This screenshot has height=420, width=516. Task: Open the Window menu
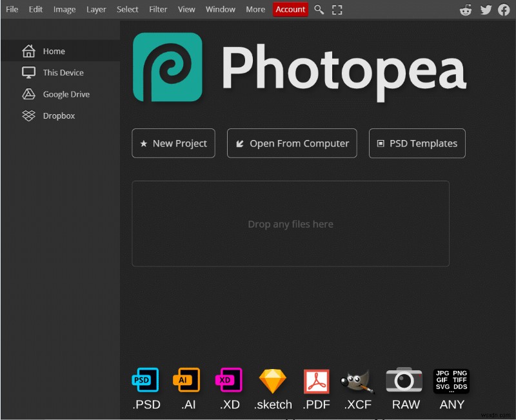point(221,9)
